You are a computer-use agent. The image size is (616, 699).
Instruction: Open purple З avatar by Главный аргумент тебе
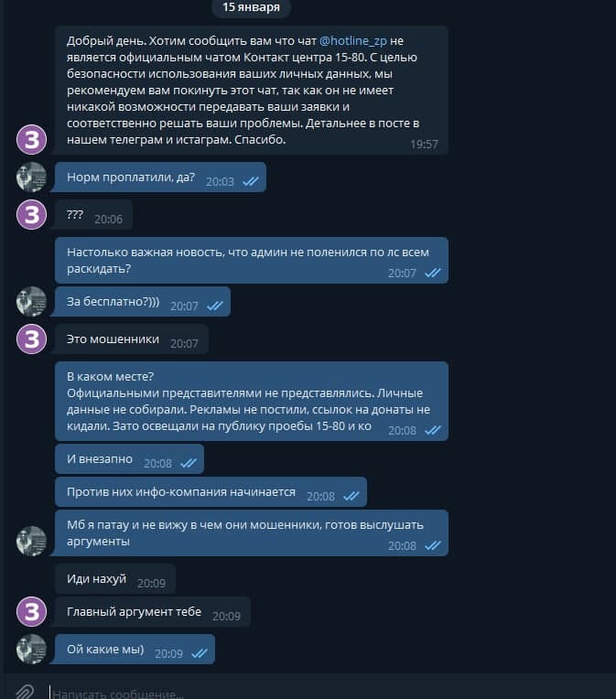(x=32, y=611)
